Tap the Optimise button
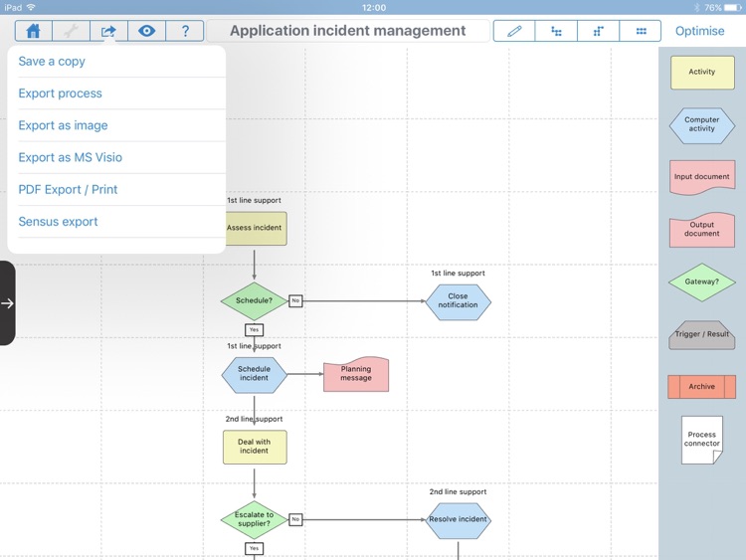The image size is (746, 560). [700, 31]
